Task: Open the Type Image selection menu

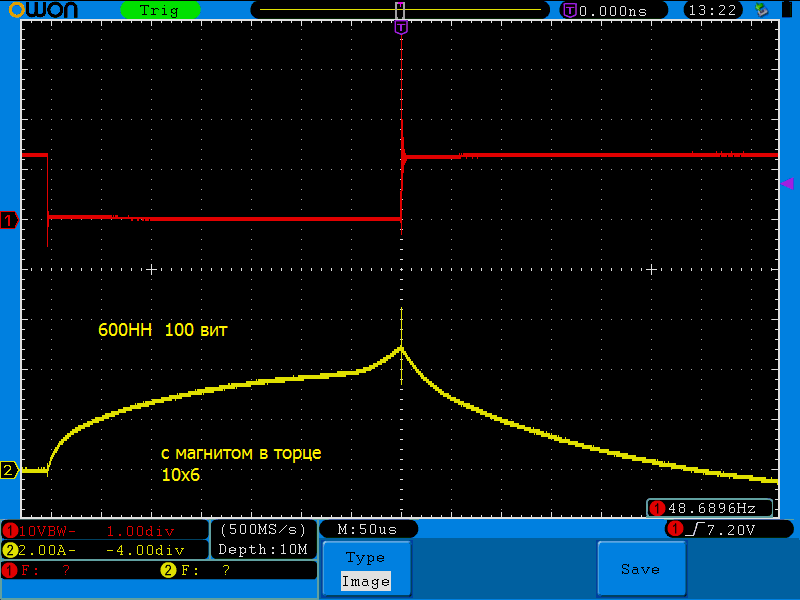Action: coord(365,569)
